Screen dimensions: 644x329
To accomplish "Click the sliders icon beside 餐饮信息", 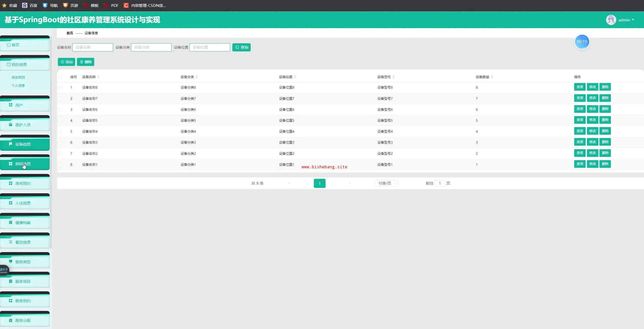I will 10,242.
